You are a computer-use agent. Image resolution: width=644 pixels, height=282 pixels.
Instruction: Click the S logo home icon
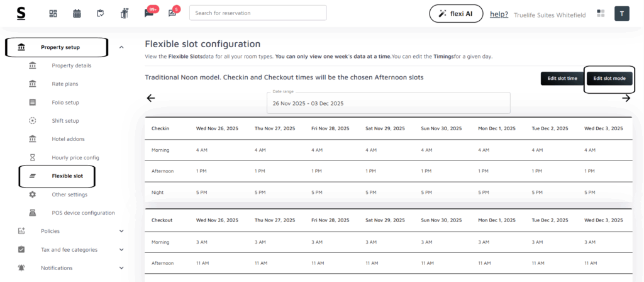[x=21, y=13]
